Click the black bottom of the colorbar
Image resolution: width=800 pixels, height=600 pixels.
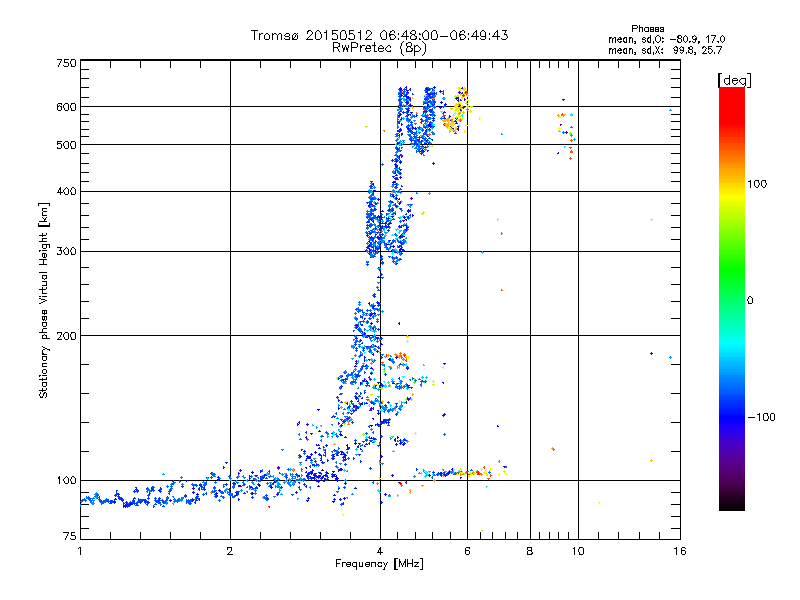(x=732, y=503)
